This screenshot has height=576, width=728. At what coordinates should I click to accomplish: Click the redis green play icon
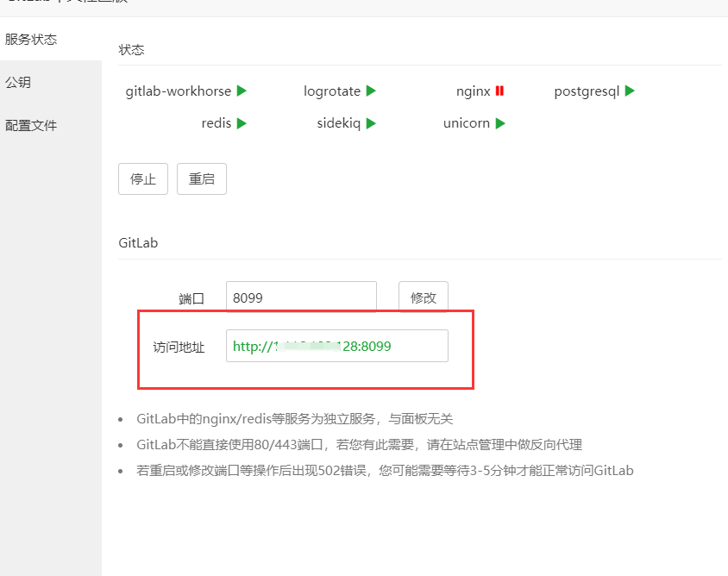tap(242, 123)
